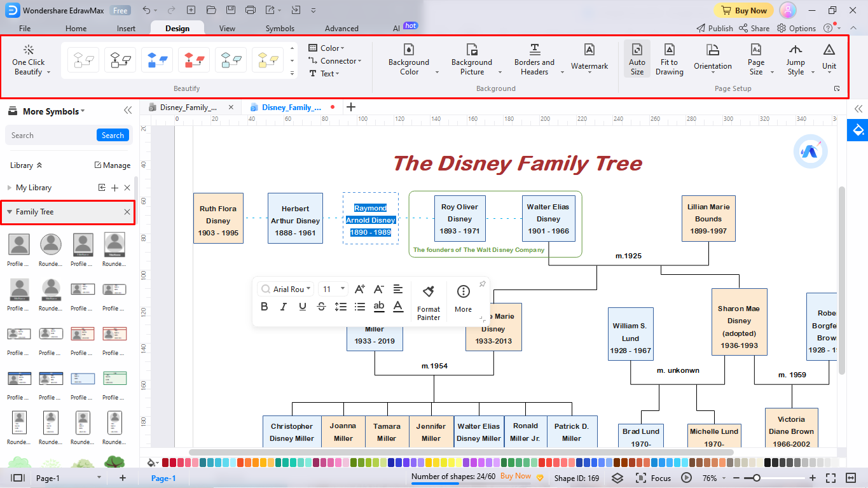Click the Open folder icon in title bar

(x=211, y=10)
